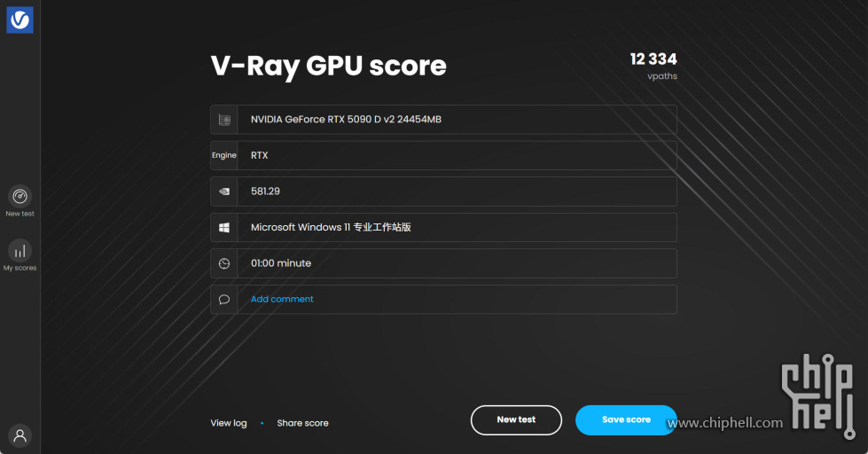The height and width of the screenshot is (454, 868).
Task: Click the speech bubble comment icon
Action: [224, 300]
